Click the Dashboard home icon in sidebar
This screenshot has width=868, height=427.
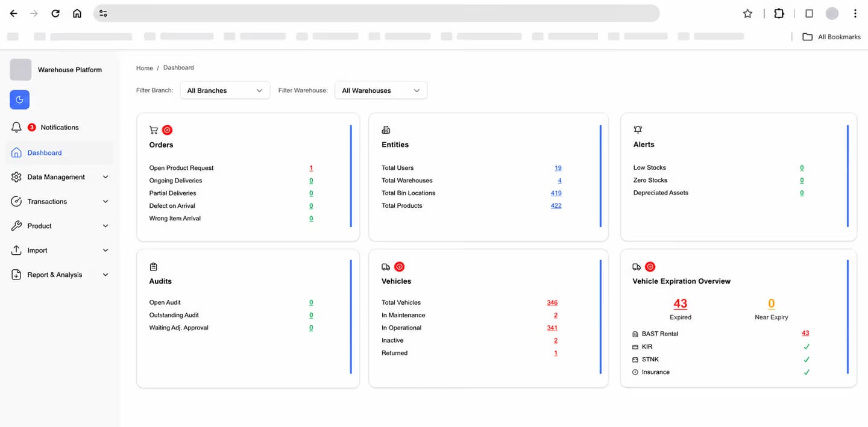click(x=16, y=152)
